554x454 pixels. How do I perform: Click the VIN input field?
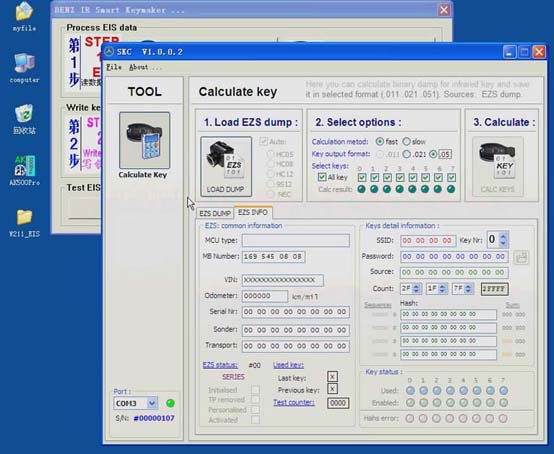click(283, 280)
